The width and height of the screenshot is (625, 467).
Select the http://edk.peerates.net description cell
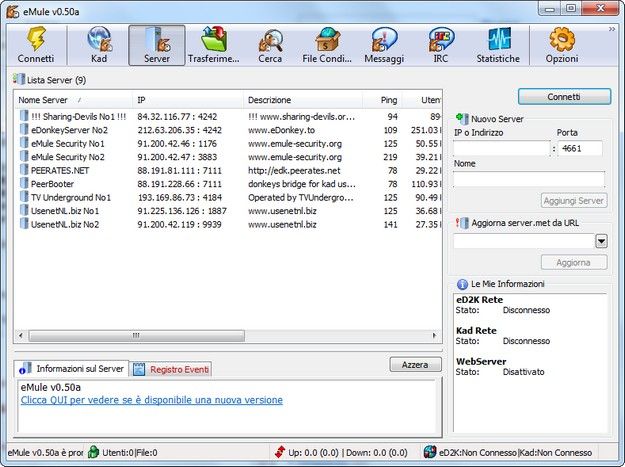click(x=294, y=171)
